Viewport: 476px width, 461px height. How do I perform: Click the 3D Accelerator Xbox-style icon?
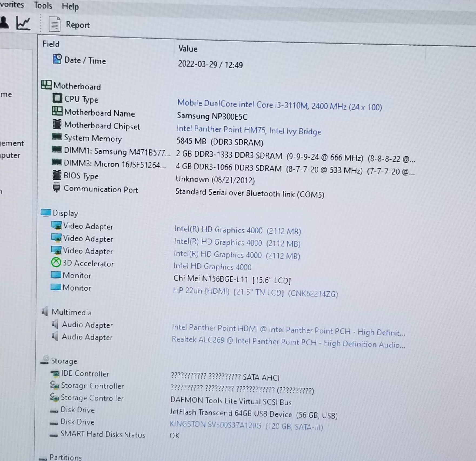56,262
